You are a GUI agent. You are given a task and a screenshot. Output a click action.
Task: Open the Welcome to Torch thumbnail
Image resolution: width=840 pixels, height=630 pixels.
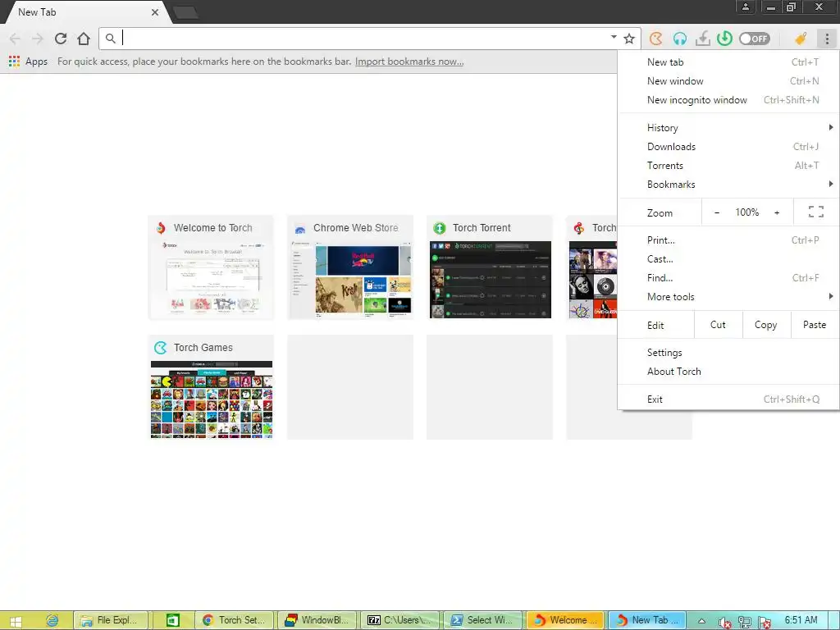(x=211, y=267)
